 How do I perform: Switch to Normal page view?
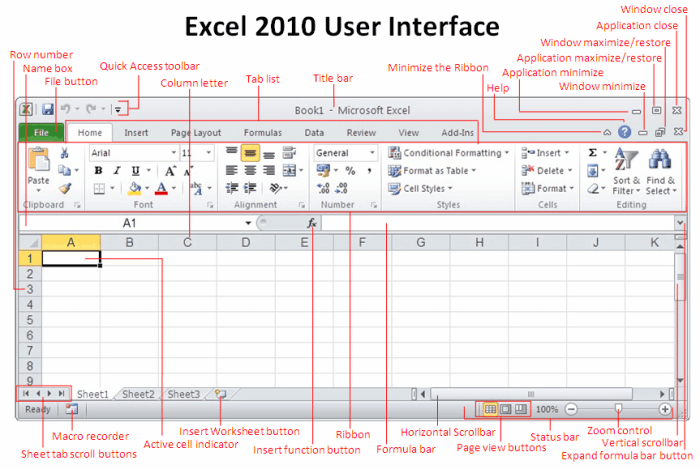click(490, 409)
